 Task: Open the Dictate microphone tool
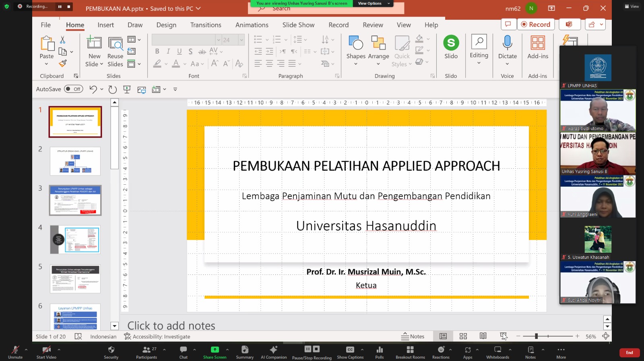coord(507,43)
